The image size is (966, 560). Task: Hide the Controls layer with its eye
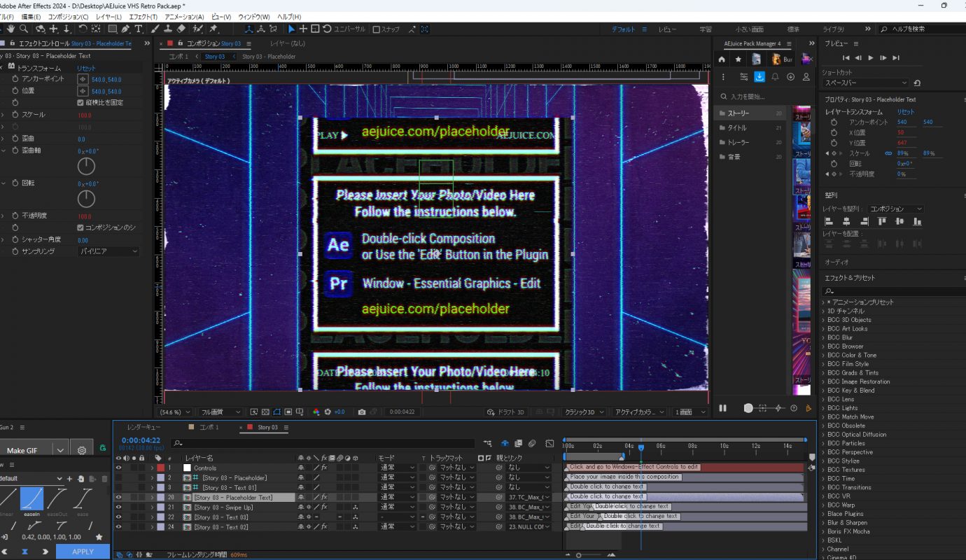(118, 468)
